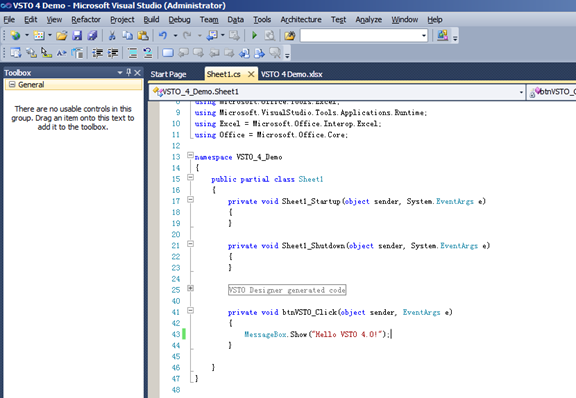576x398 pixels.
Task: Click the Navigate Backward icon
Action: click(x=212, y=36)
